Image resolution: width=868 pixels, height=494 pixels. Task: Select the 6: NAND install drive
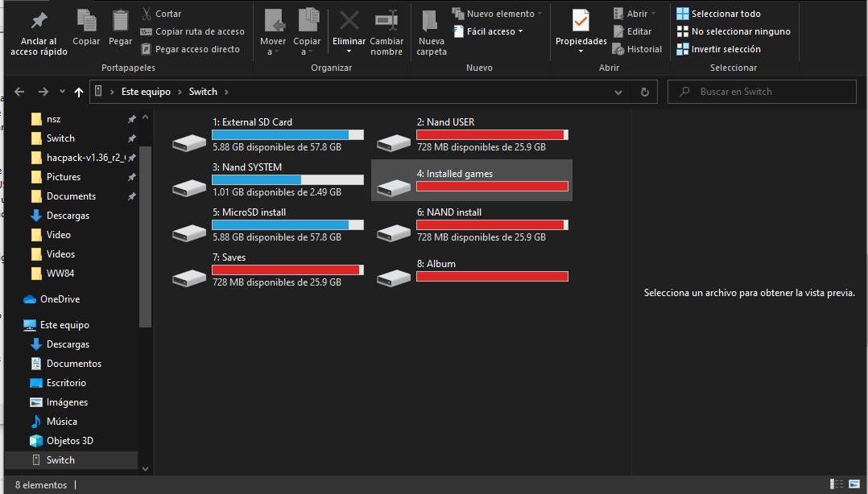472,225
